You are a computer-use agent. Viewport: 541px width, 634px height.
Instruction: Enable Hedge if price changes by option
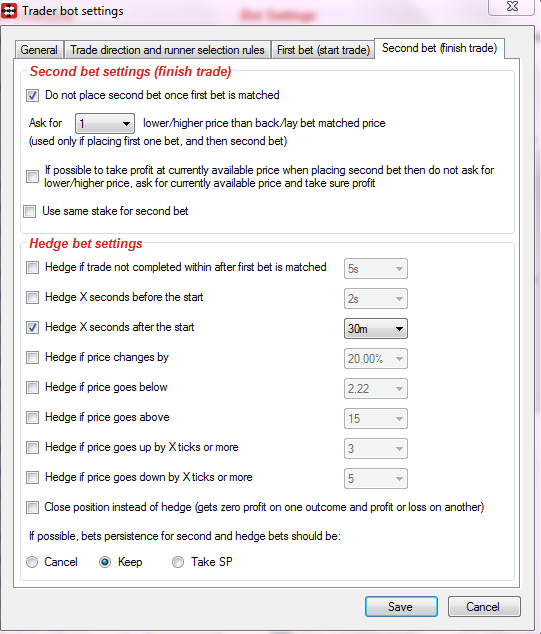[x=32, y=357]
